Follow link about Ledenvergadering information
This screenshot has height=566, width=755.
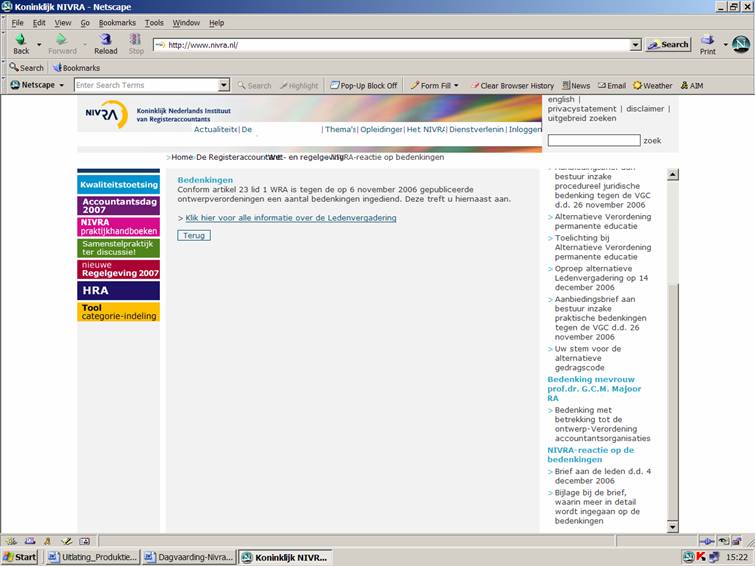pos(291,218)
